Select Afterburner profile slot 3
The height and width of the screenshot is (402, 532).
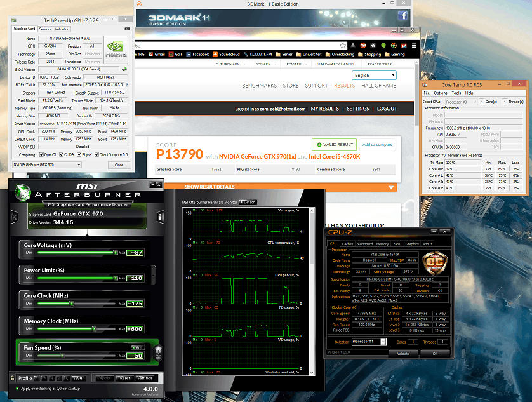pyautogui.click(x=52, y=379)
